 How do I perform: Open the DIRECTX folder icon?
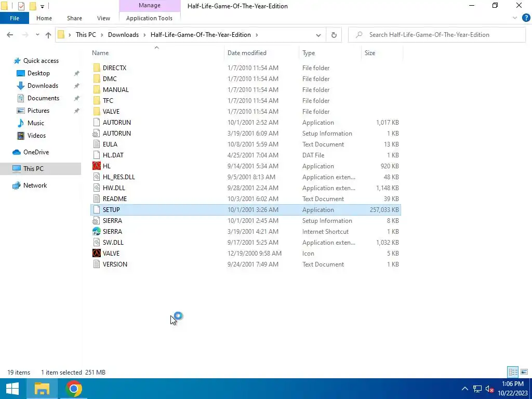pos(97,68)
